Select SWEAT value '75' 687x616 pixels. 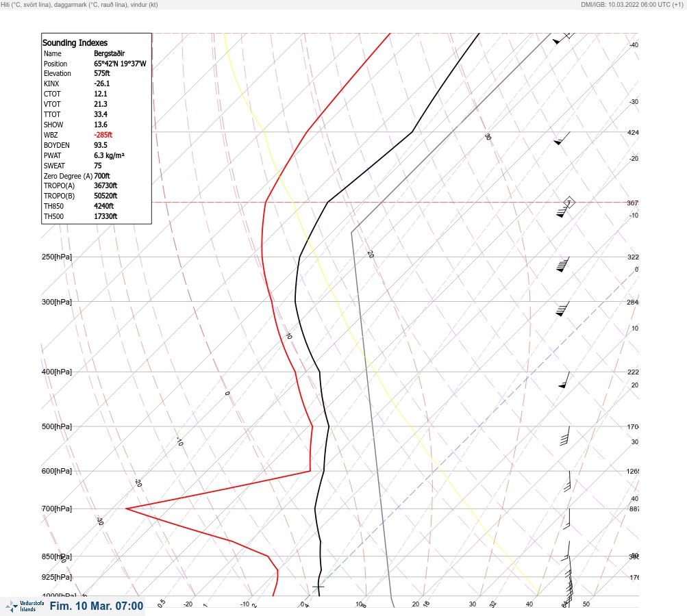coord(98,166)
